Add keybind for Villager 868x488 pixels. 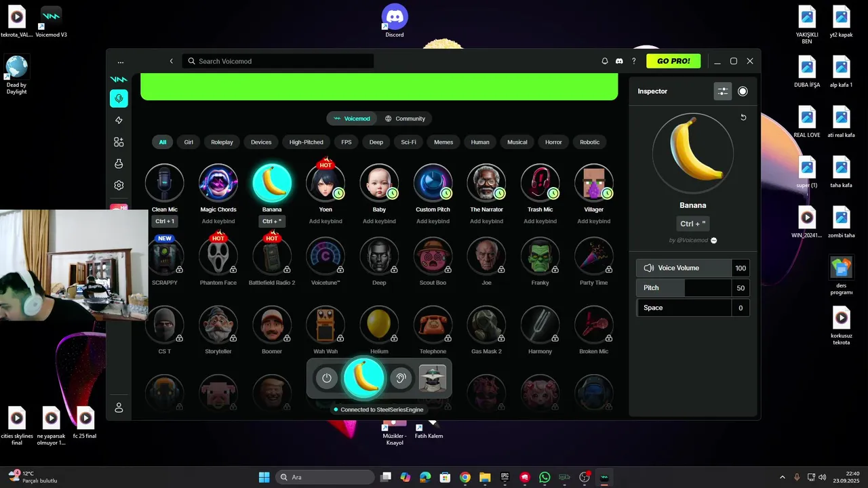click(593, 222)
